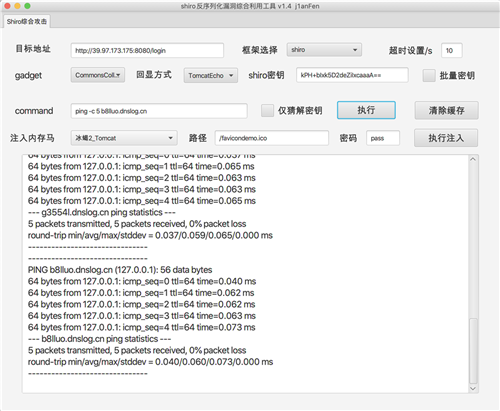Image resolution: width=500 pixels, height=411 pixels.
Task: Open the 回显方式 TomcatEcho dropdown
Action: (x=211, y=75)
